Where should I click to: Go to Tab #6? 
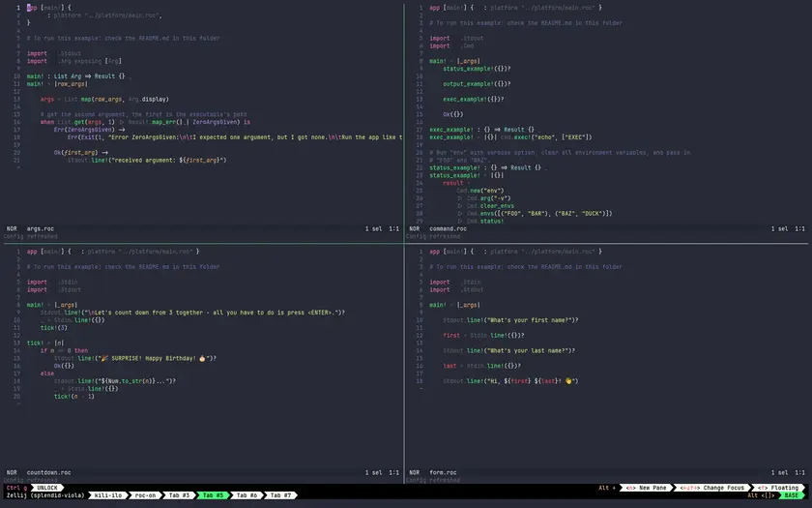click(x=246, y=495)
